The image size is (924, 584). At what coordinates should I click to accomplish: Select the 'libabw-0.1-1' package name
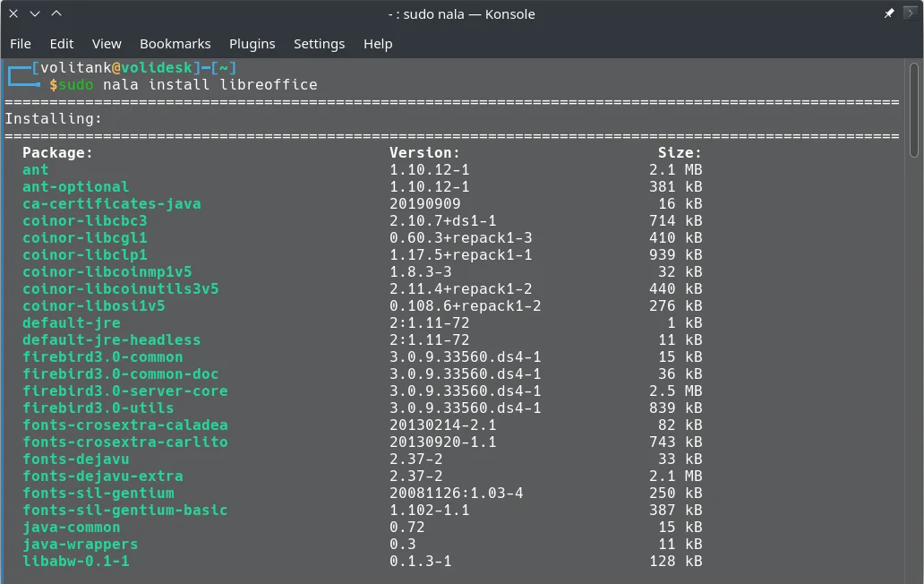coord(75,562)
